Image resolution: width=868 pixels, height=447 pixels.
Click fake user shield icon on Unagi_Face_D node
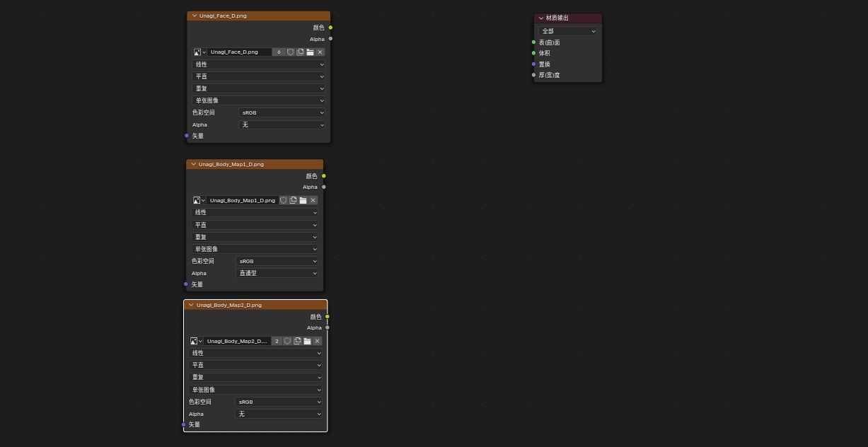click(290, 52)
